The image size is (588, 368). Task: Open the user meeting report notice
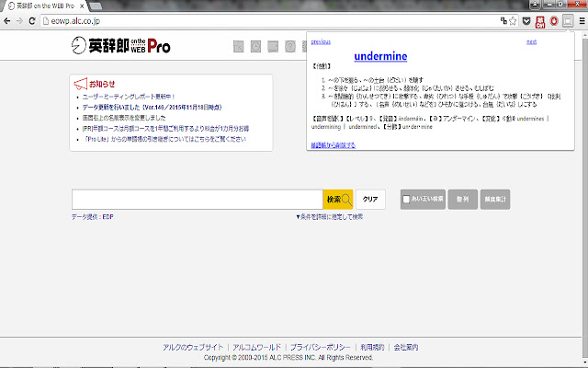tap(129, 97)
